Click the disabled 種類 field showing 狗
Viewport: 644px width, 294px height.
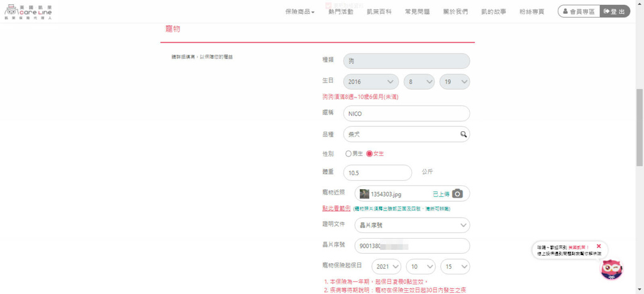point(407,61)
